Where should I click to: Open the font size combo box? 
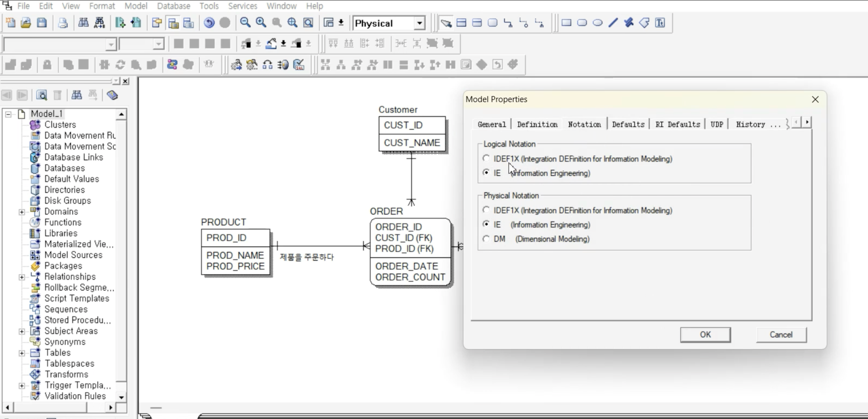coord(158,44)
